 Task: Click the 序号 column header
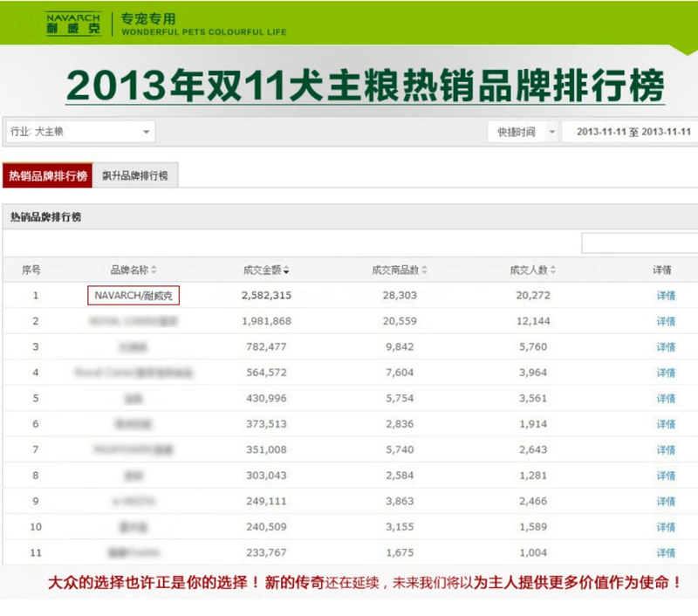click(31, 270)
